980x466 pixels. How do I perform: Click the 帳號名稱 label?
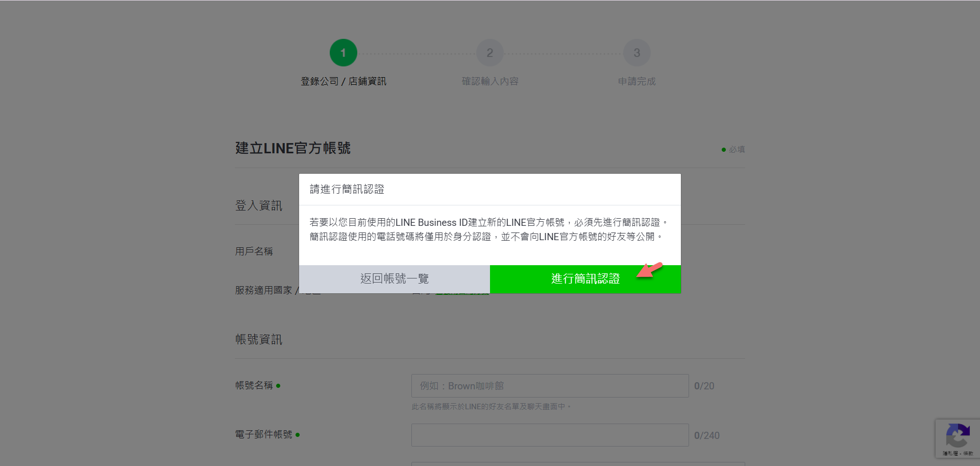tap(254, 385)
